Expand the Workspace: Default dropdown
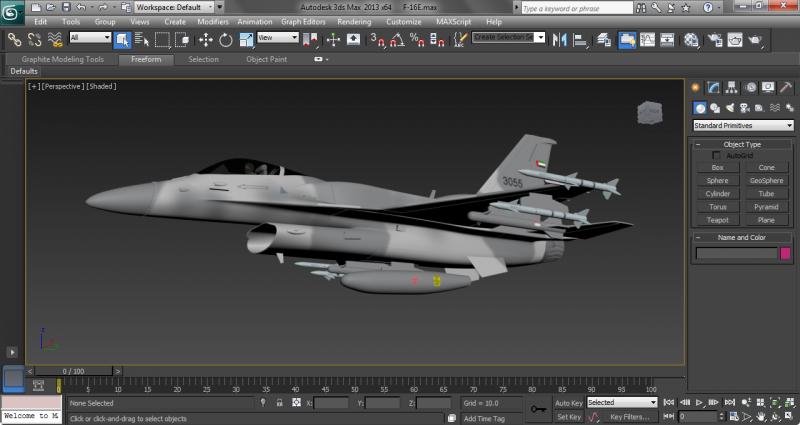Screen dimensions: 800x425 click(173, 7)
